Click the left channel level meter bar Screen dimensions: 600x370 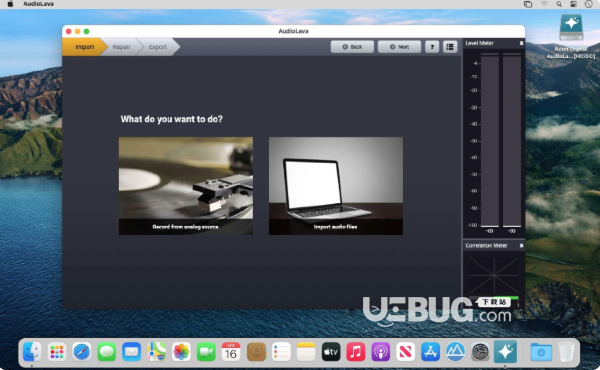490,140
